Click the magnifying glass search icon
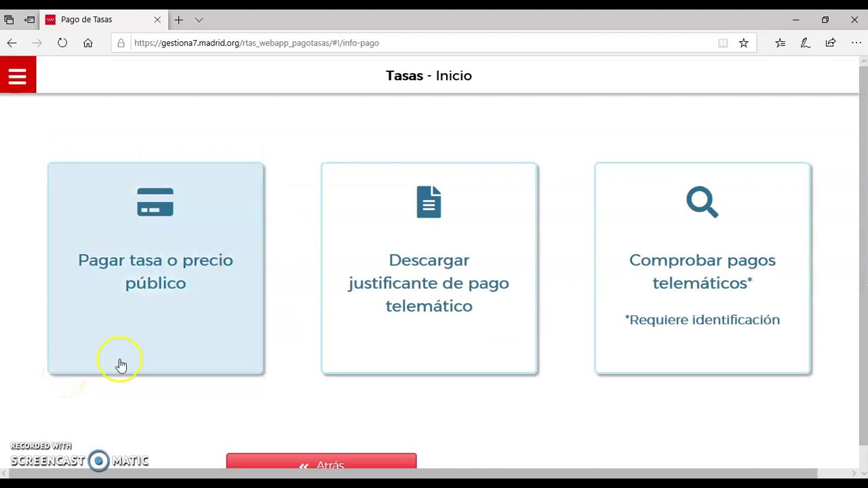Viewport: 868px width, 488px height. coord(702,202)
